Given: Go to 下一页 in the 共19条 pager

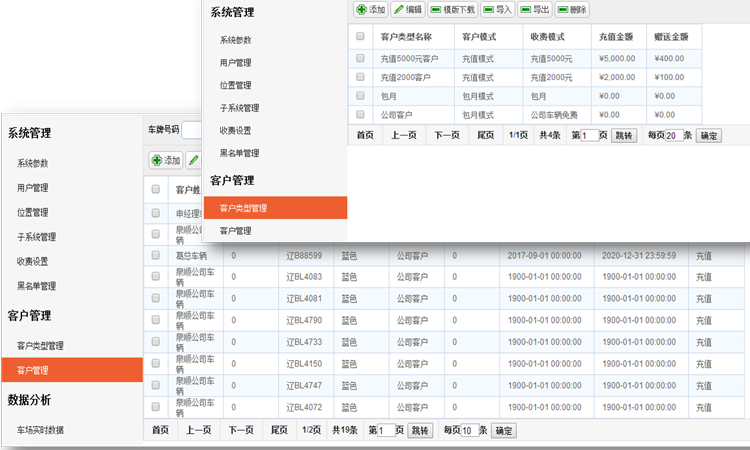Looking at the screenshot, I should (240, 430).
